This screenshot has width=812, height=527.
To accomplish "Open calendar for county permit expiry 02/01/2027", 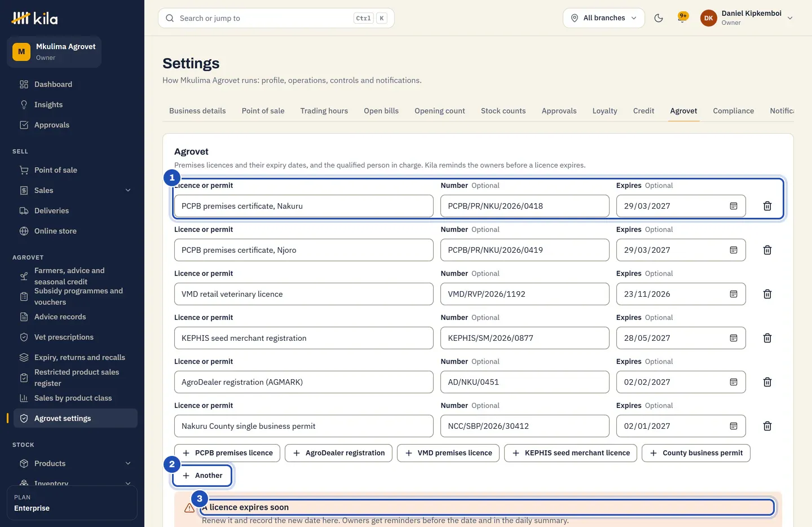I will (734, 426).
